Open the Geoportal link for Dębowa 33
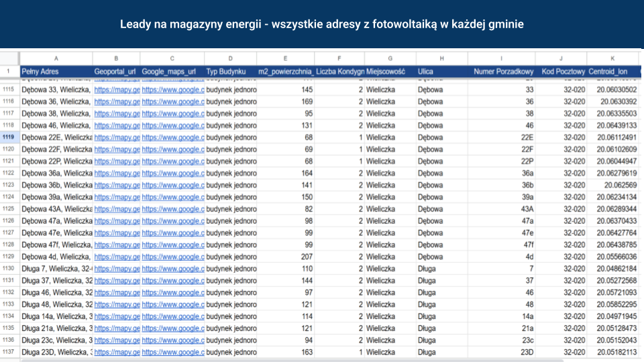Viewport: 644px width, 362px height. click(x=117, y=89)
